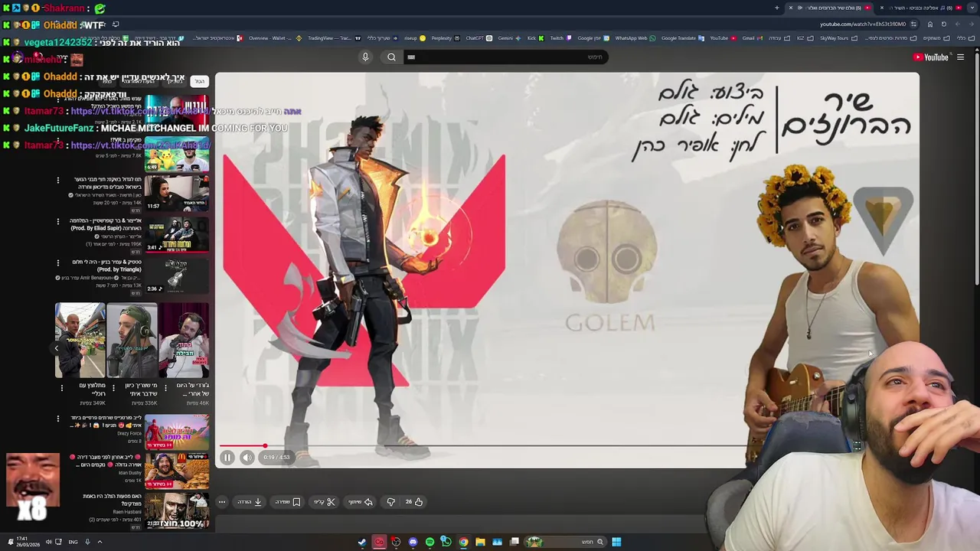The width and height of the screenshot is (980, 551).
Task: Like the video with thumbs-up showing 26
Action: click(x=414, y=502)
